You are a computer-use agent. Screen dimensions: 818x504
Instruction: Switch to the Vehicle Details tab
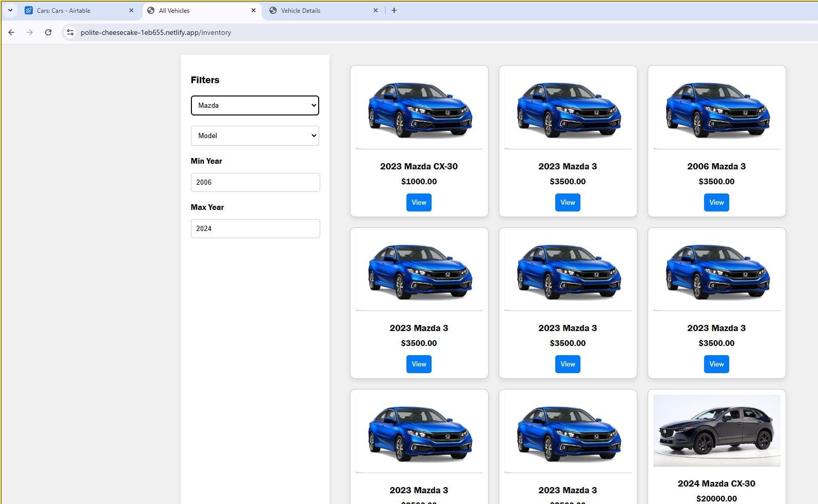coord(301,10)
